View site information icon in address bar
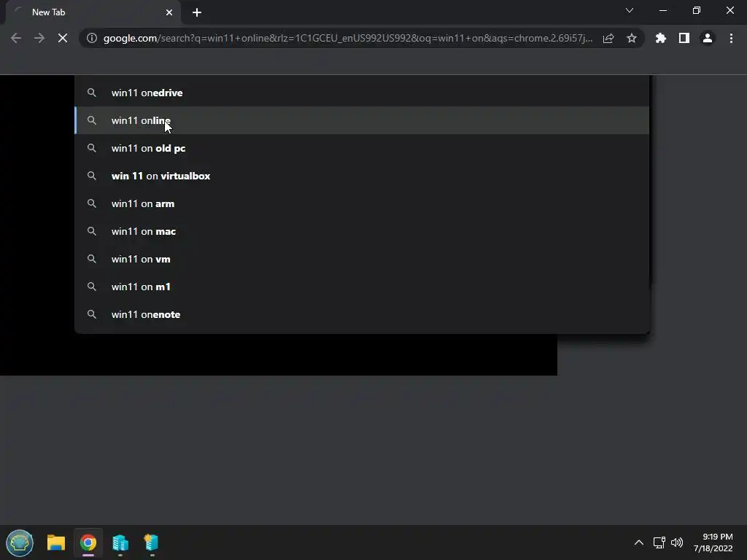 coord(92,38)
